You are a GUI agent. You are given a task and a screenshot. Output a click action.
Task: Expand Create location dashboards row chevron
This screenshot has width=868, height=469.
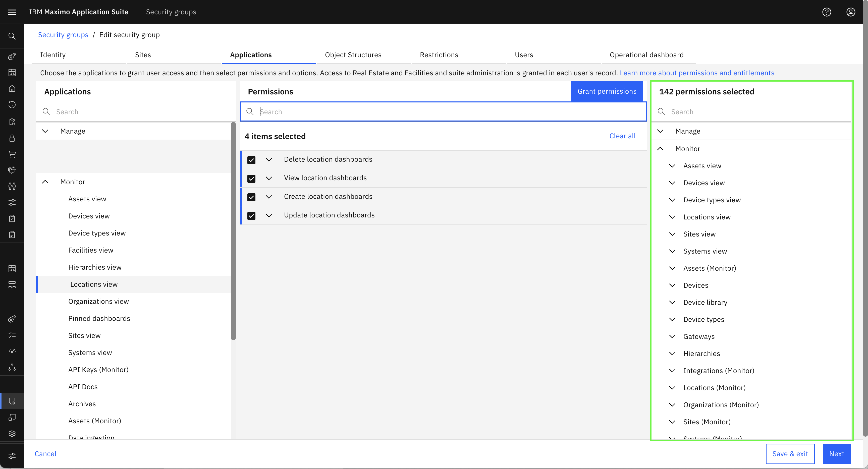(x=269, y=197)
